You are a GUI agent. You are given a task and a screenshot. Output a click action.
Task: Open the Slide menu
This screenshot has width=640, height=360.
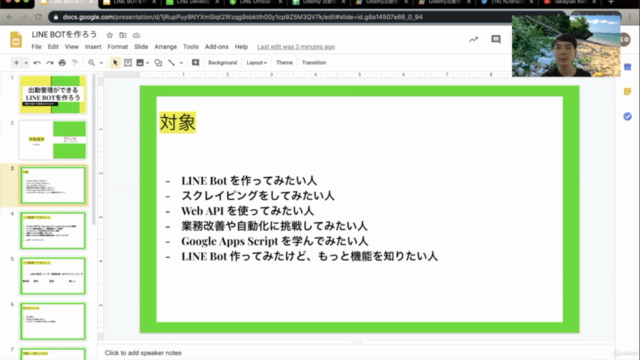(141, 47)
